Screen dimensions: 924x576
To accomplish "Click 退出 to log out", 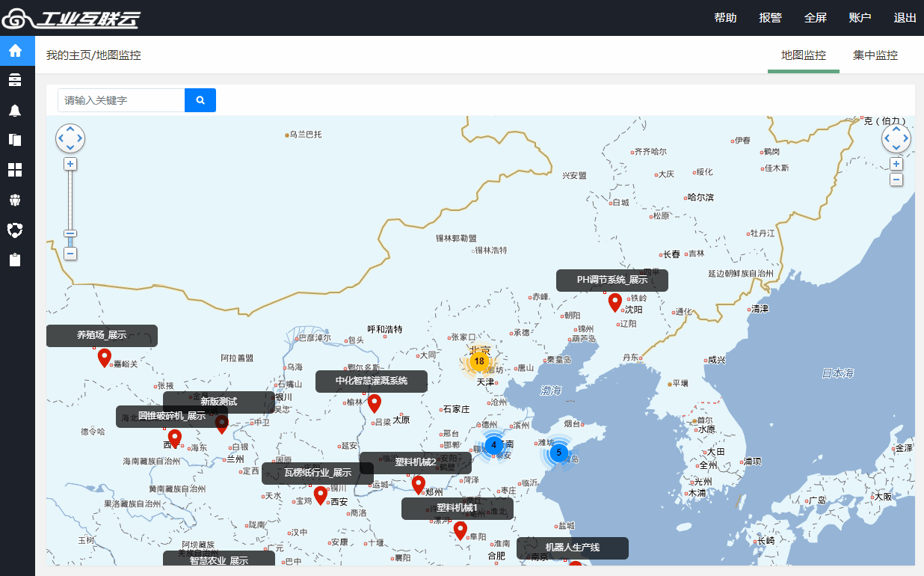I will (905, 18).
